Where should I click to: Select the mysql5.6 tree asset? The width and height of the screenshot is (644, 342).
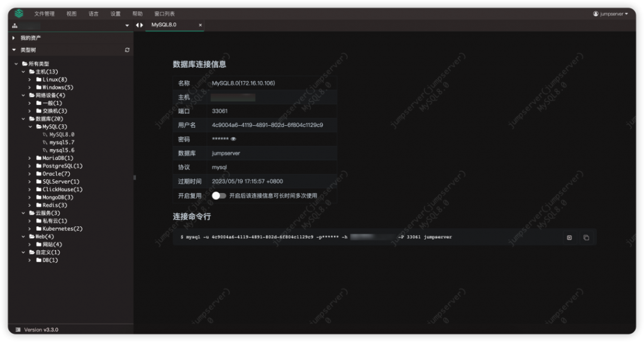[62, 150]
